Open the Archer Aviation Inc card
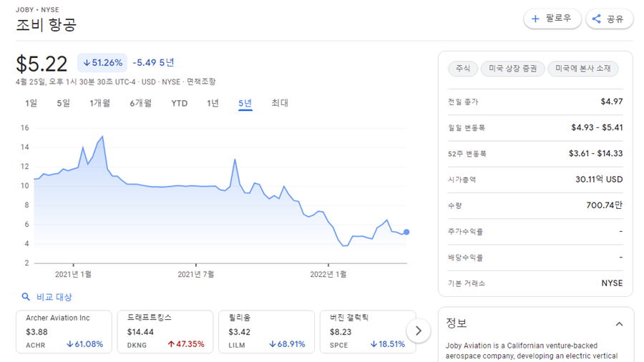 click(64, 332)
